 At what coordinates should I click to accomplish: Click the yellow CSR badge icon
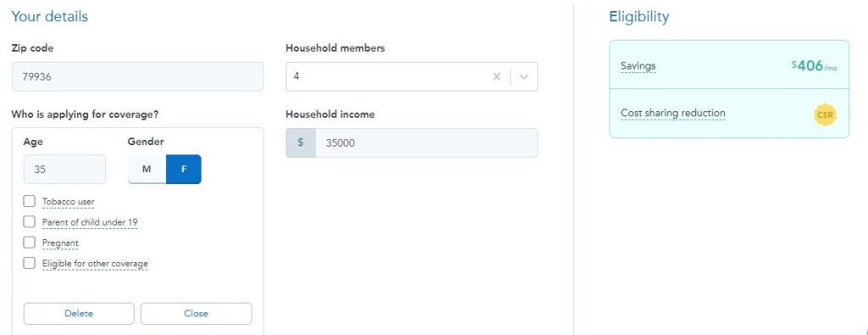825,115
